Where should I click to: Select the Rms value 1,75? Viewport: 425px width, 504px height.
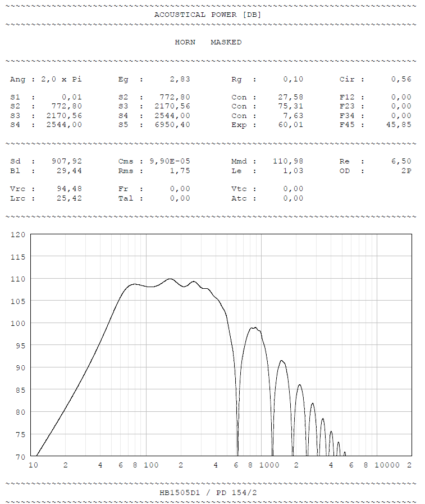coord(180,170)
